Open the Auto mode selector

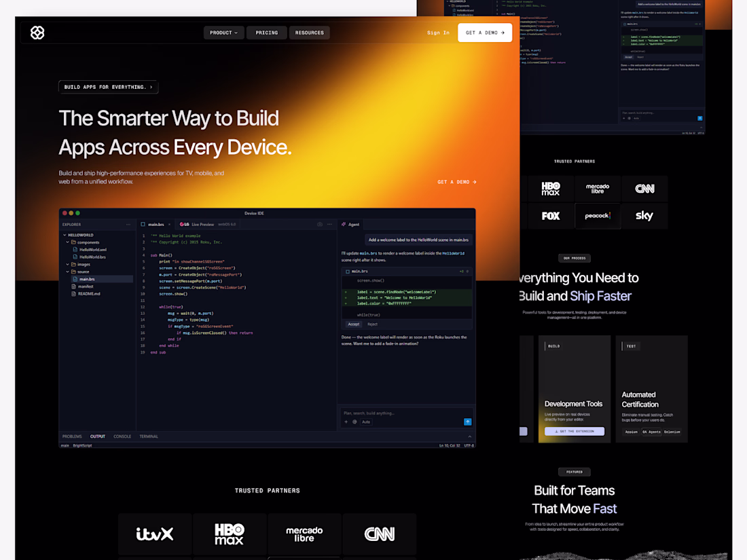(366, 422)
